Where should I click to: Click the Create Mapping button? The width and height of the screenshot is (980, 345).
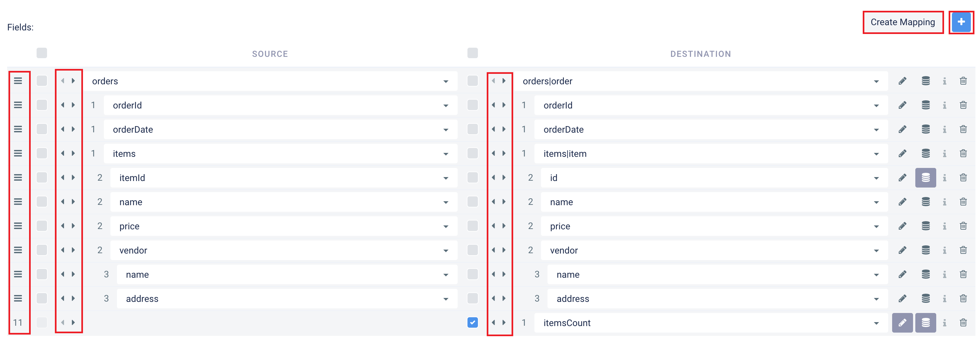pyautogui.click(x=902, y=22)
